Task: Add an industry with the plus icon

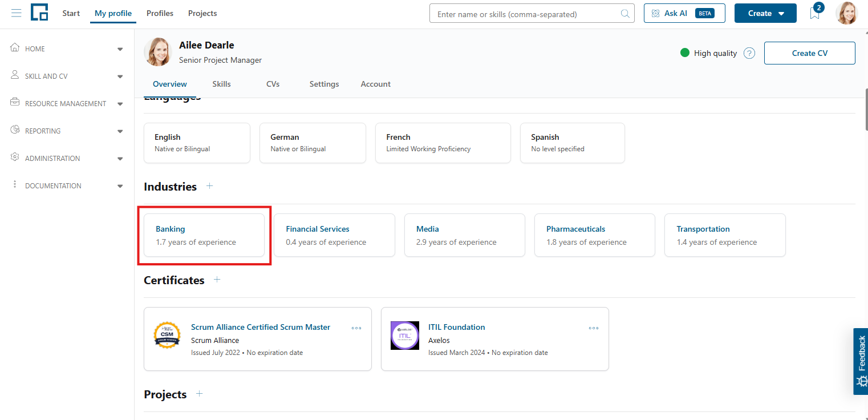Action: coord(210,186)
